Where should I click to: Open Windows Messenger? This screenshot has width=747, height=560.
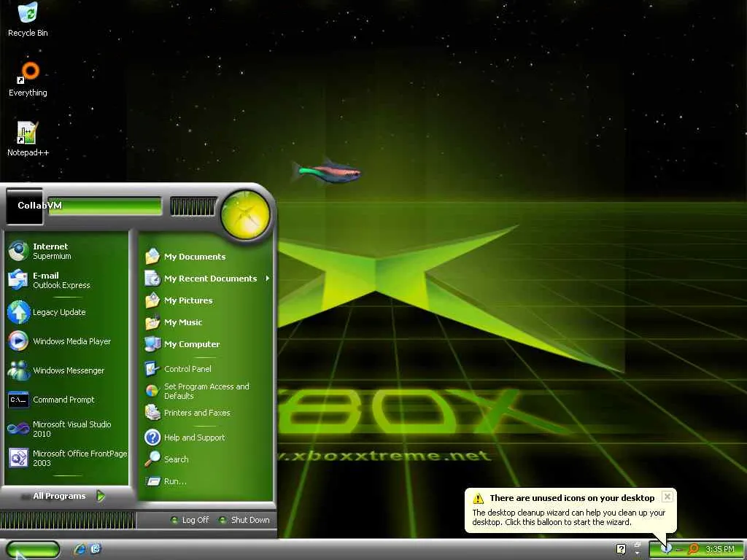66,370
